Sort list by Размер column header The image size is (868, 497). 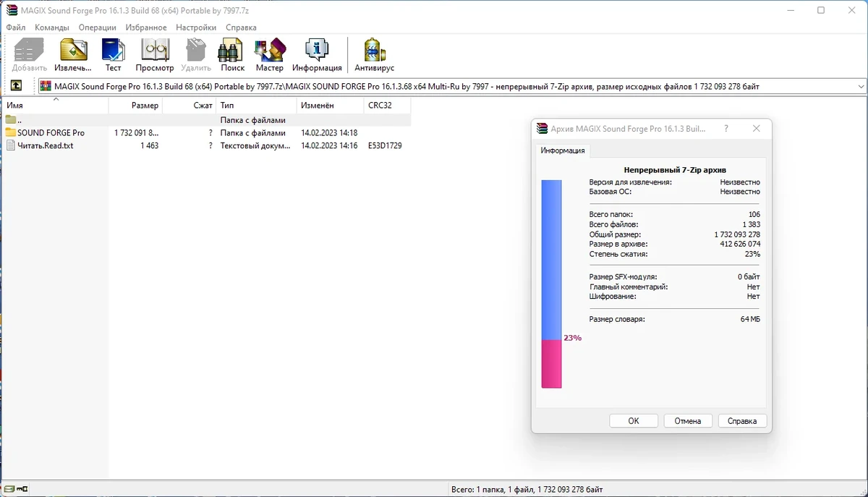point(135,106)
